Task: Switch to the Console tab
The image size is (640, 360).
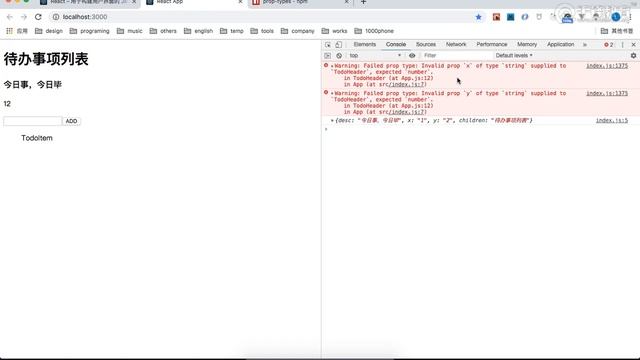Action: [396, 44]
